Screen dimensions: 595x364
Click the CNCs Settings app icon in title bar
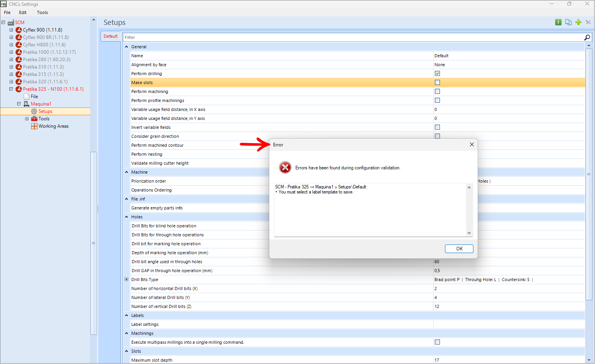pos(4,4)
